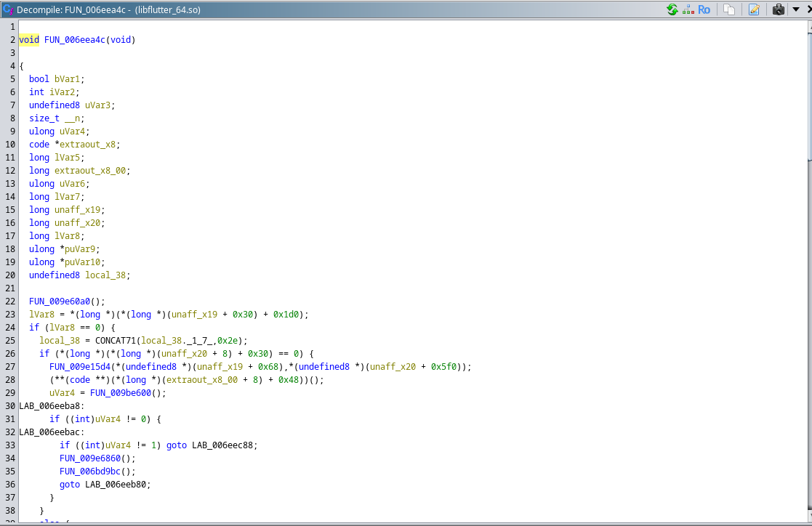
Task: Click the green Re-decompile refresh icon
Action: pos(672,9)
